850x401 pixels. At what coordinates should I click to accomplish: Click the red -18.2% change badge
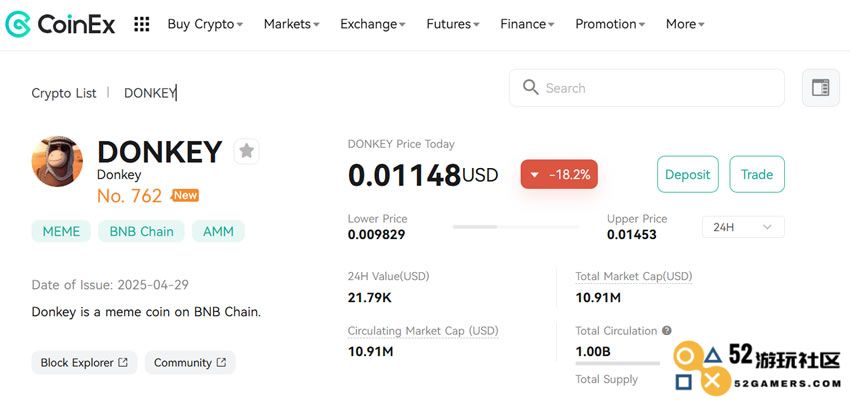(559, 174)
